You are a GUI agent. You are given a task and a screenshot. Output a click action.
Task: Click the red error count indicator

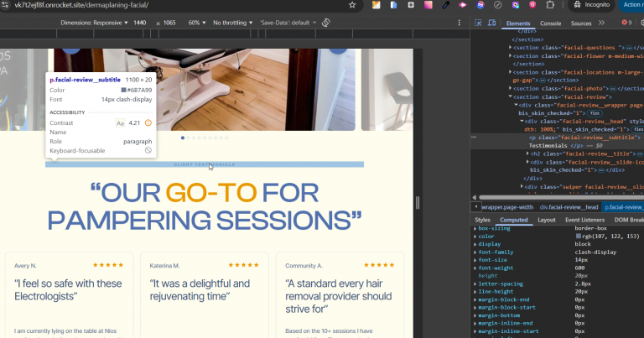[x=628, y=23]
